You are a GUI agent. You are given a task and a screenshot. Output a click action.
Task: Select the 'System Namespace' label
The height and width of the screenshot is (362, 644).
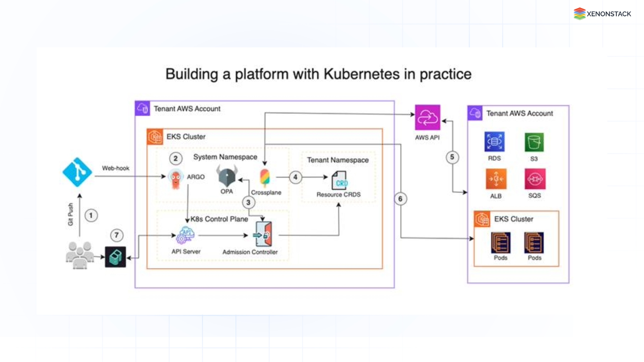point(225,157)
